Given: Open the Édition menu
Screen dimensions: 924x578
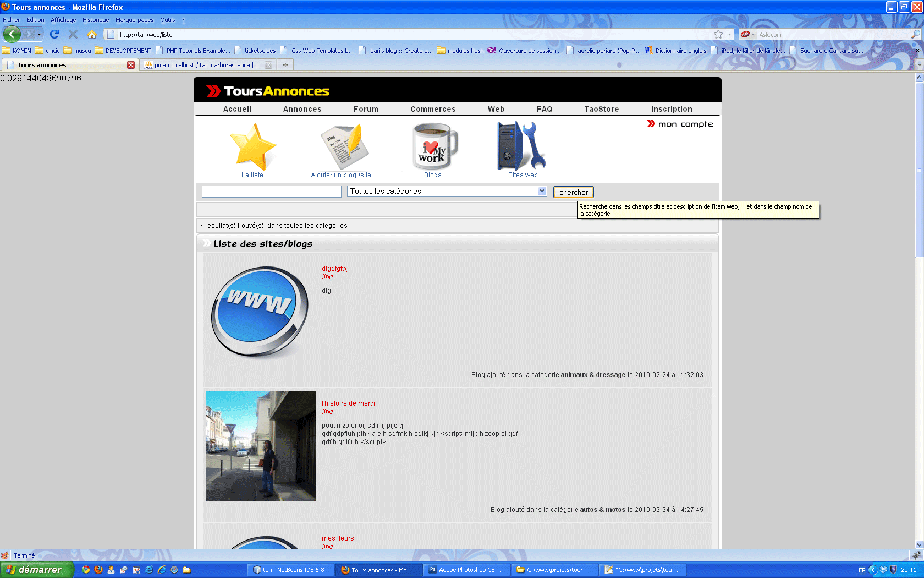Looking at the screenshot, I should click(x=35, y=20).
